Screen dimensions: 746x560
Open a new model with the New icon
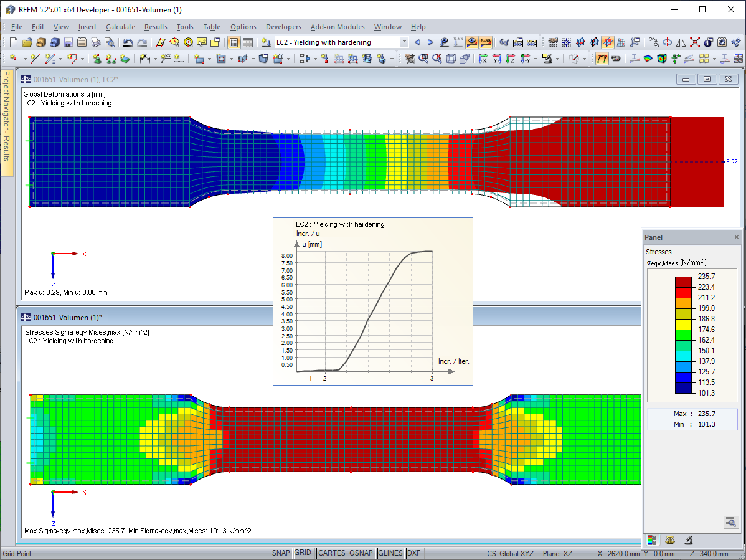click(x=14, y=42)
